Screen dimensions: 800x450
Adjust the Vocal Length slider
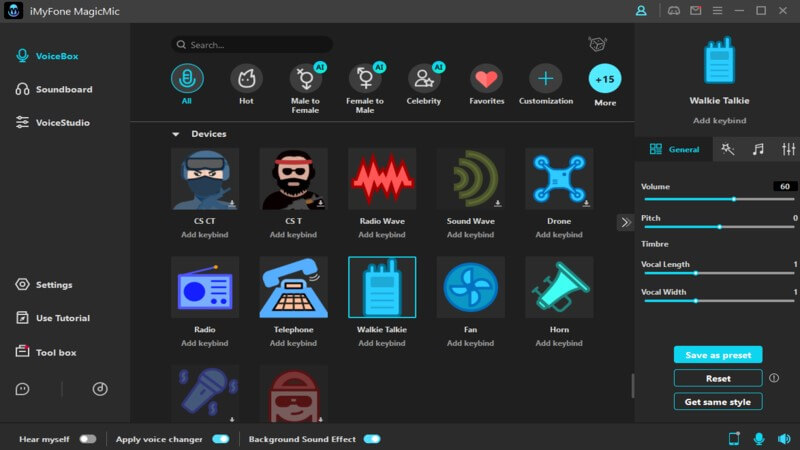[x=719, y=273]
